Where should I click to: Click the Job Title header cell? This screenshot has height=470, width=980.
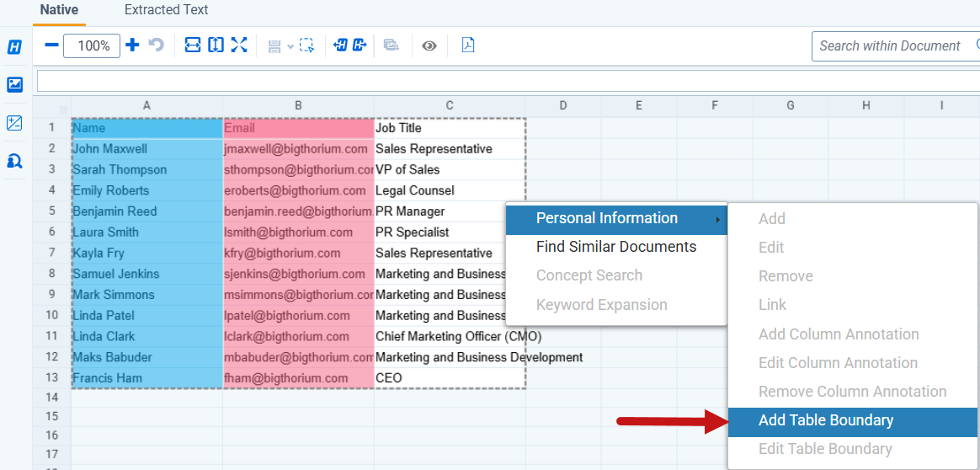coord(450,128)
